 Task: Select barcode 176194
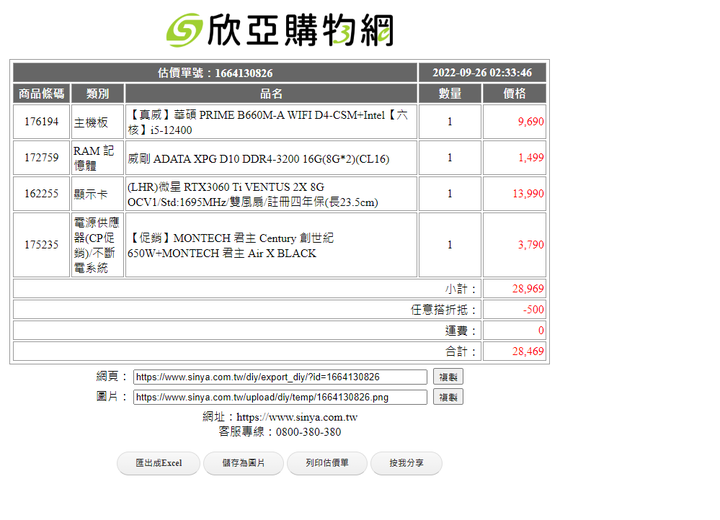(x=41, y=122)
